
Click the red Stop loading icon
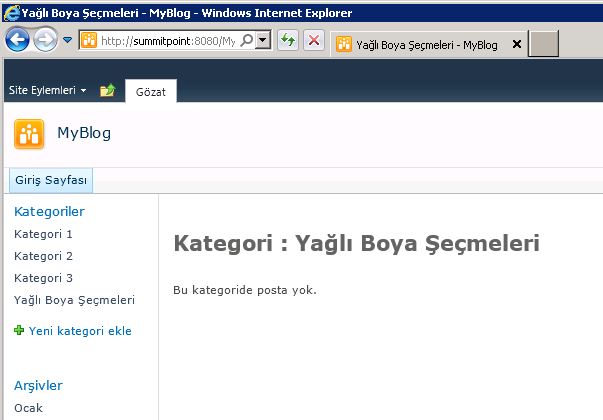313,40
